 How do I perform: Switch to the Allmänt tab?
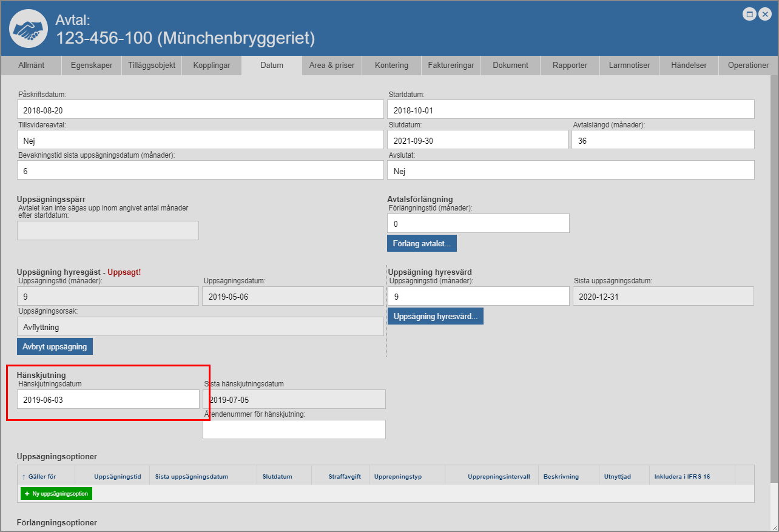(31, 66)
